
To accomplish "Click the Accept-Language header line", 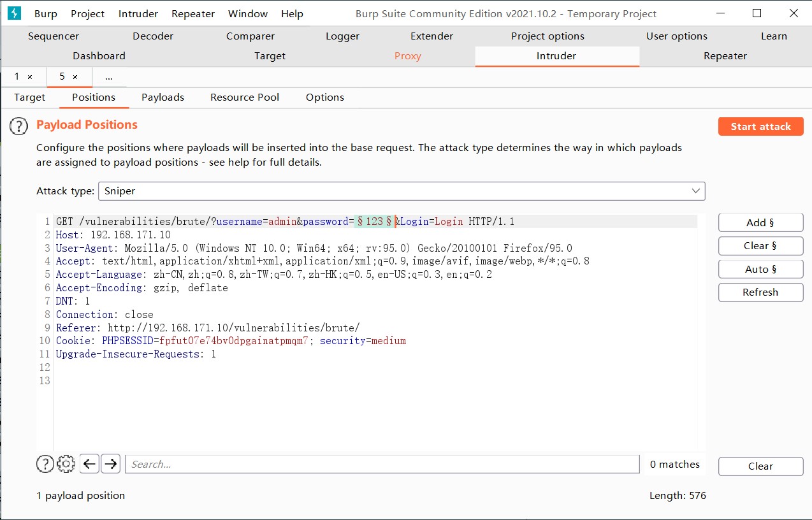I will [x=274, y=275].
